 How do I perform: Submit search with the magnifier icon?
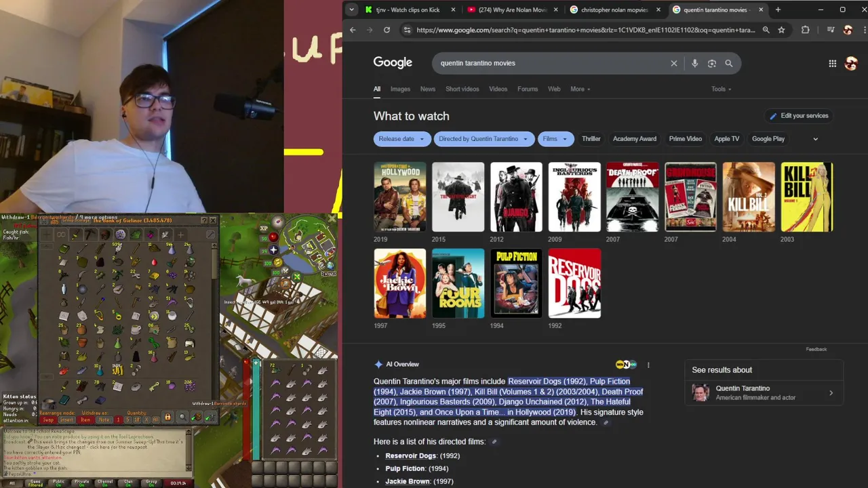tap(729, 63)
